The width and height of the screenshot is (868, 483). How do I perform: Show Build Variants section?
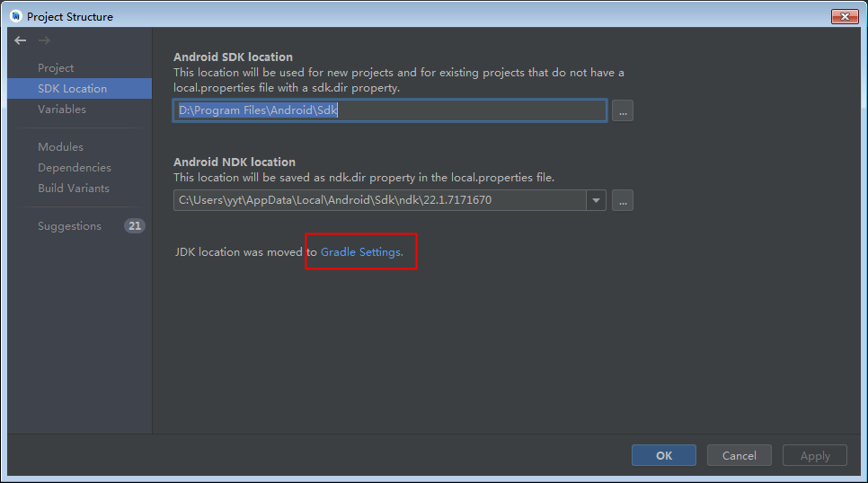74,189
